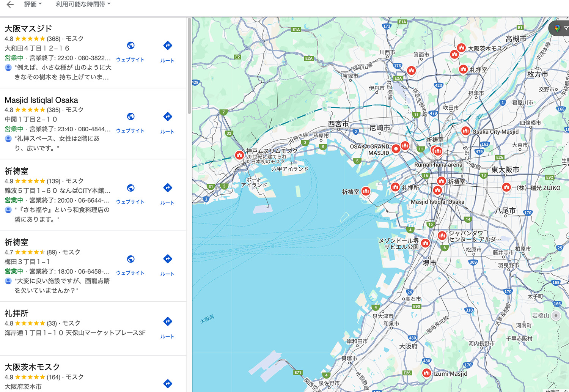This screenshot has height=392, width=569.
Task: Click the 祈祷室 pin on the bay island
Action: point(366,191)
